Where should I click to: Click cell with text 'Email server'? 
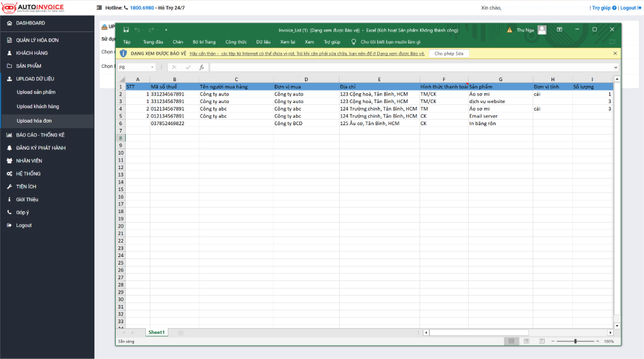click(x=500, y=116)
